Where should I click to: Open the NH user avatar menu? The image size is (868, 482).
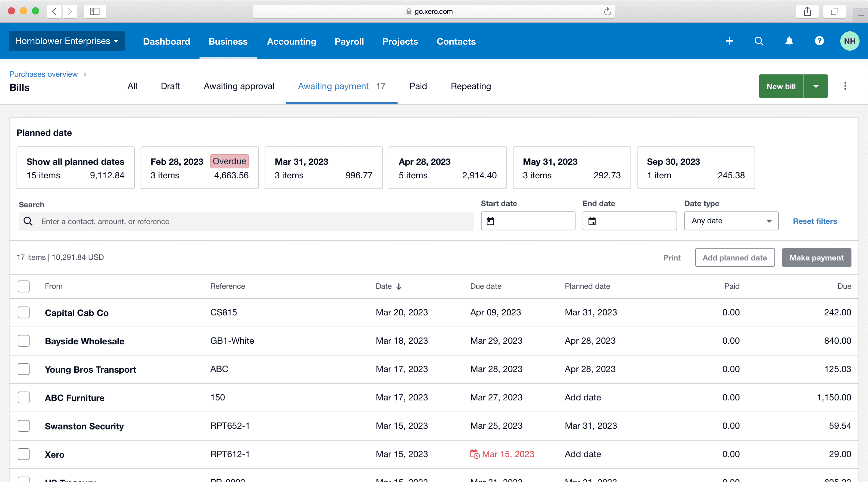coord(850,41)
